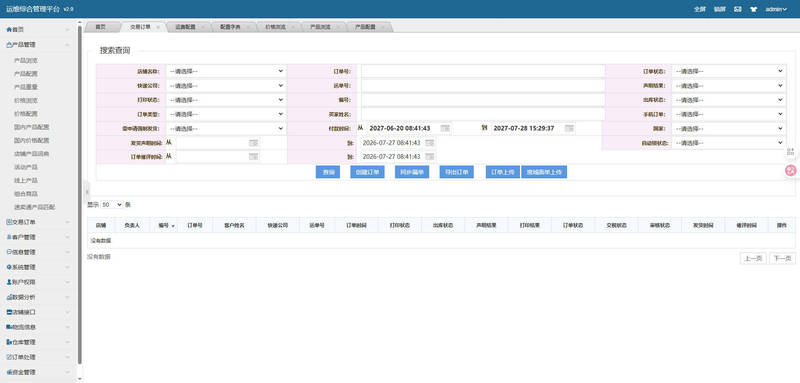Open the theme shirt icon in header
Image resolution: width=800 pixels, height=383 pixels.
click(x=754, y=9)
